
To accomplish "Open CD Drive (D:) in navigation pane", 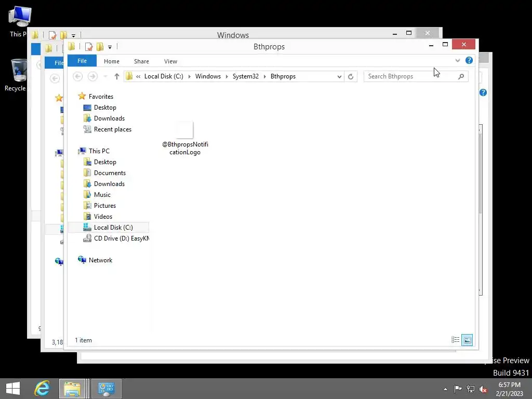I will [x=116, y=238].
